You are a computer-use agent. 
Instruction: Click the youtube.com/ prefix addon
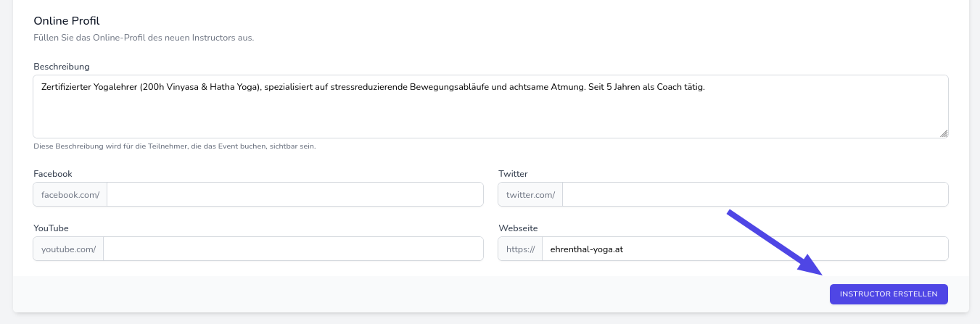[x=69, y=249]
